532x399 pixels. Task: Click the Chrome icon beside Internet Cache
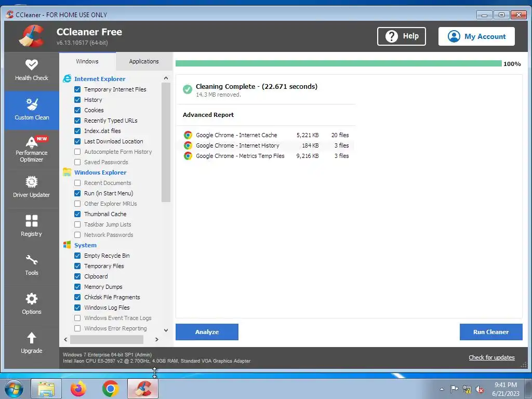(188, 135)
